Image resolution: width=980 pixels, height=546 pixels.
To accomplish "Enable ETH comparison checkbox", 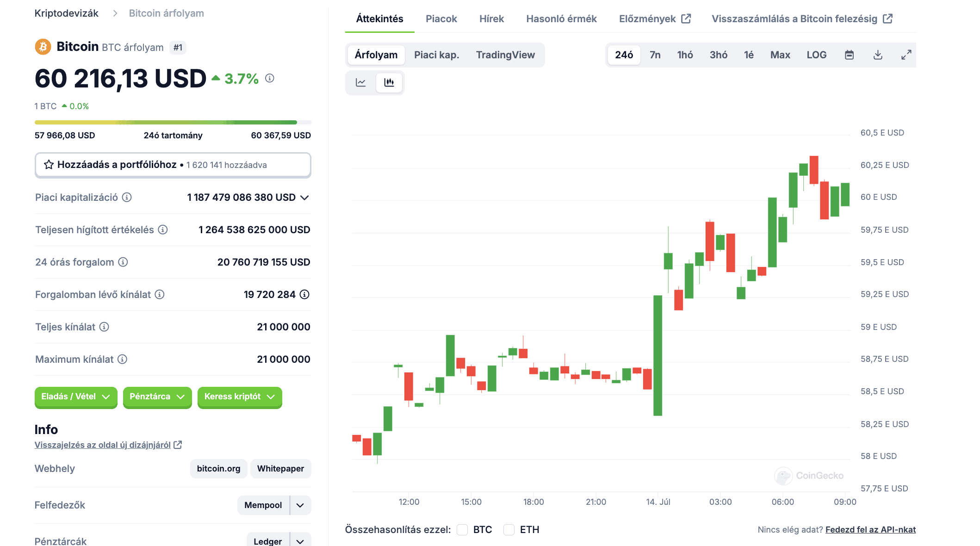I will click(509, 530).
